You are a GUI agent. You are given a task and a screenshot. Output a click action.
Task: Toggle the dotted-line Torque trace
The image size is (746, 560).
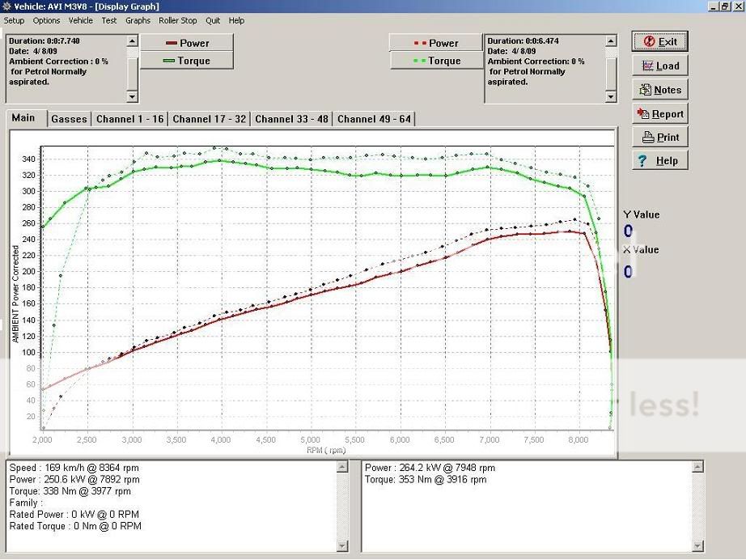tap(436, 61)
